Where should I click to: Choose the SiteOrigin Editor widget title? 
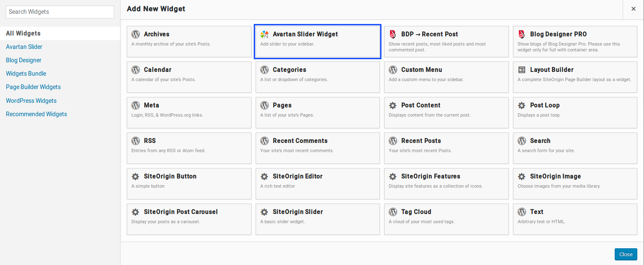[298, 176]
